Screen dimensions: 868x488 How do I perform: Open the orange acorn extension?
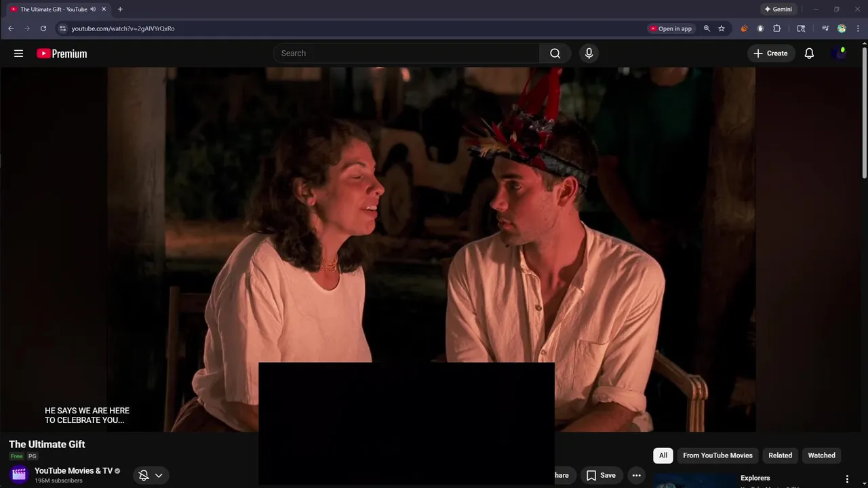pos(744,28)
